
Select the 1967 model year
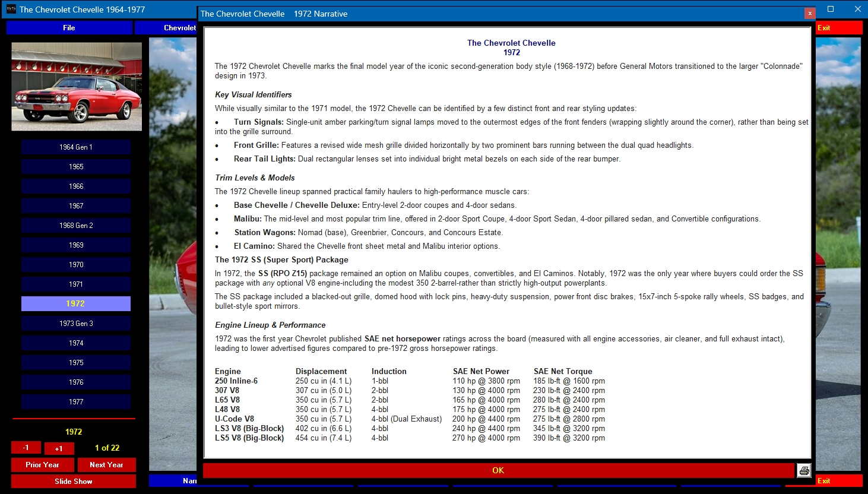pos(76,206)
